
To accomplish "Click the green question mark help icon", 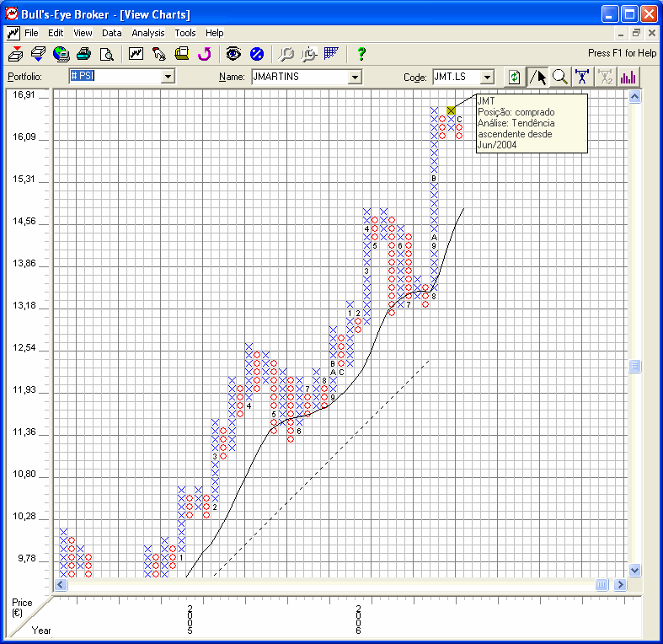I will [361, 54].
